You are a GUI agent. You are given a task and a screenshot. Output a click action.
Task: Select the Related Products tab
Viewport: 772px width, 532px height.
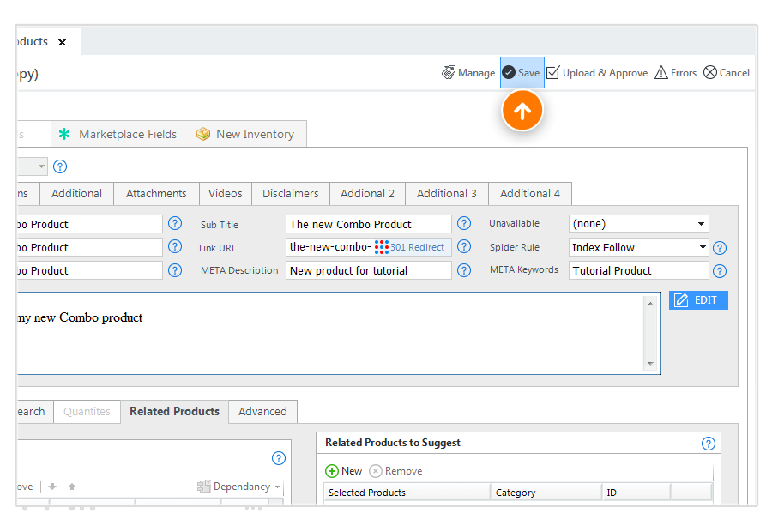coord(174,411)
